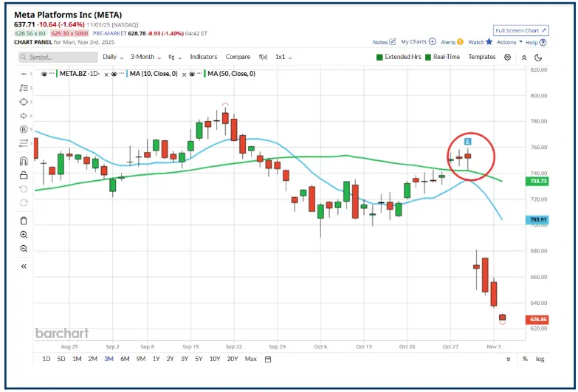Image resolution: width=578 pixels, height=392 pixels.
Task: Zoom out using the magnifier minus icon
Action: (23, 249)
